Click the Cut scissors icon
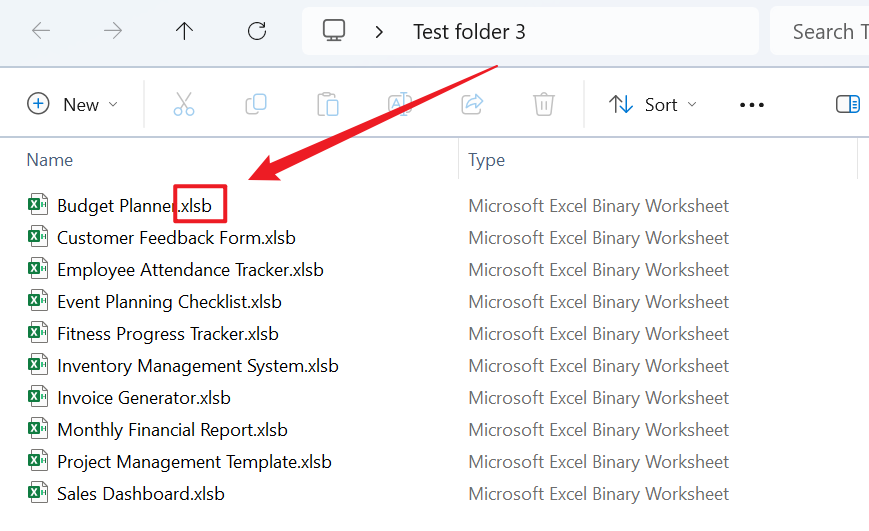Image resolution: width=869 pixels, height=531 pixels. 184,104
